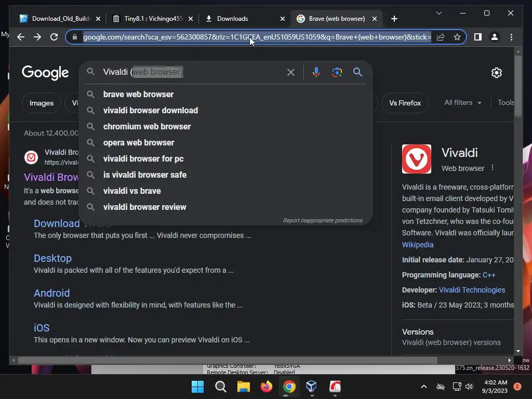
Task: Open Windows taskbar search
Action: 220,387
